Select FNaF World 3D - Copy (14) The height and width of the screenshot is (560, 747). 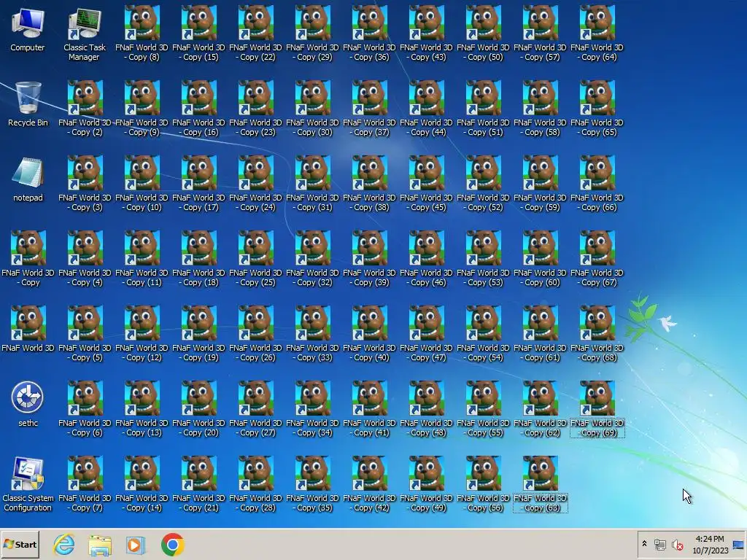(142, 484)
